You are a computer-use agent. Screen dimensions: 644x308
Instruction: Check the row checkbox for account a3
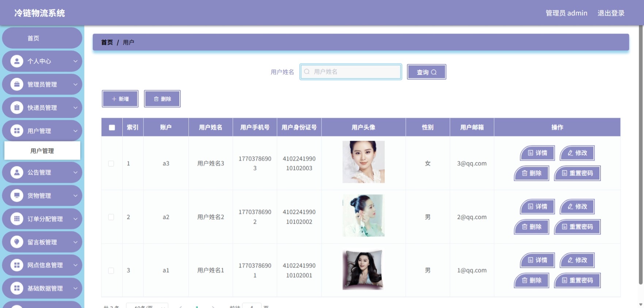(x=111, y=163)
